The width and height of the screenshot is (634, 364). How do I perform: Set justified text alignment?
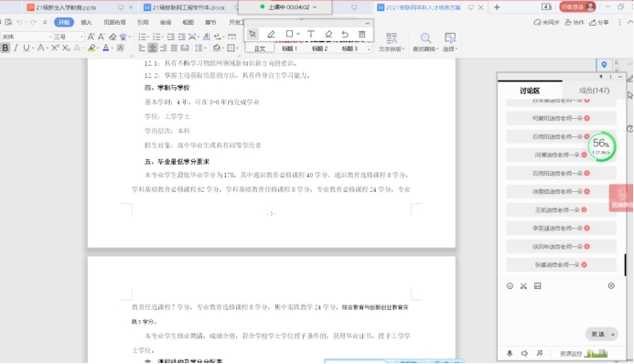tap(174, 48)
